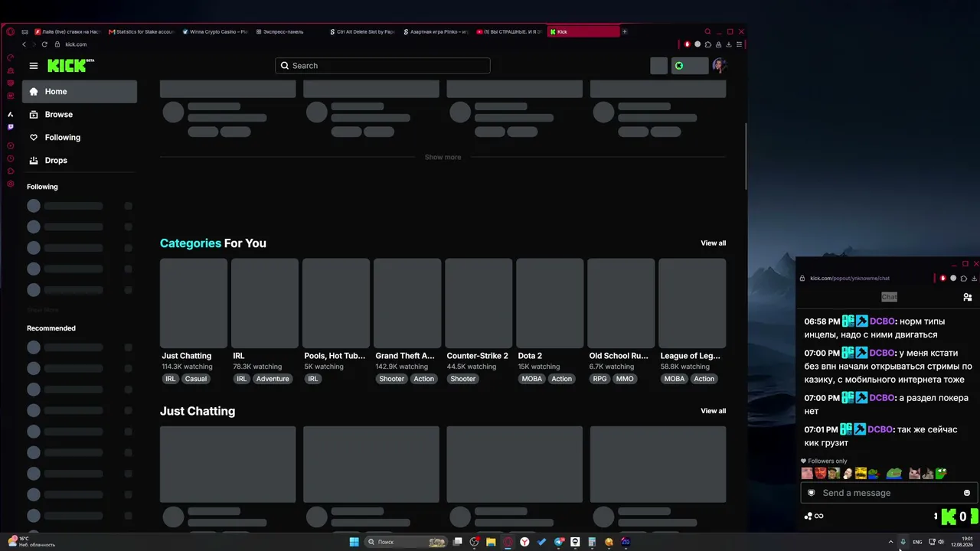Screen dimensions: 980x551
Task: Click the MMO tag under Old School RuneScape
Action: click(x=625, y=379)
